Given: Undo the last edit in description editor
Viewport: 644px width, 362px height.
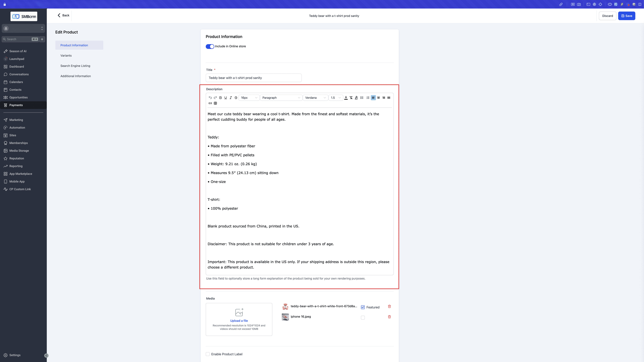Looking at the screenshot, I should coord(210,98).
